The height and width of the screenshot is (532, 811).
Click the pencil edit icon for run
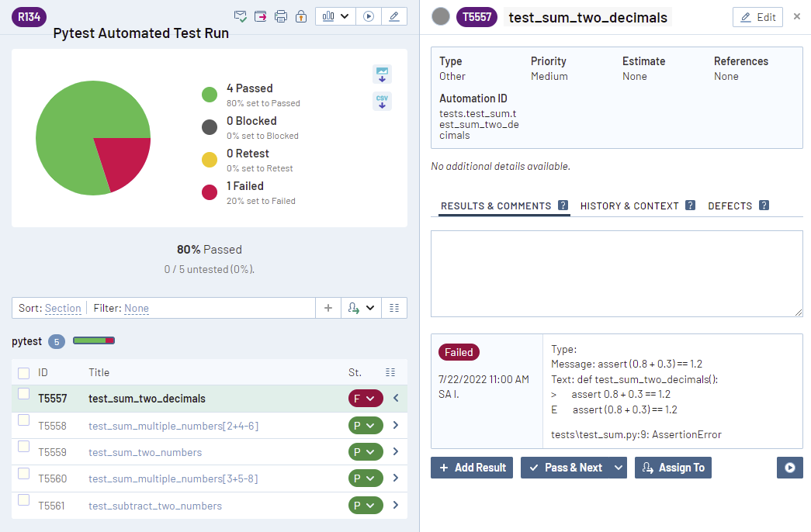pyautogui.click(x=394, y=16)
